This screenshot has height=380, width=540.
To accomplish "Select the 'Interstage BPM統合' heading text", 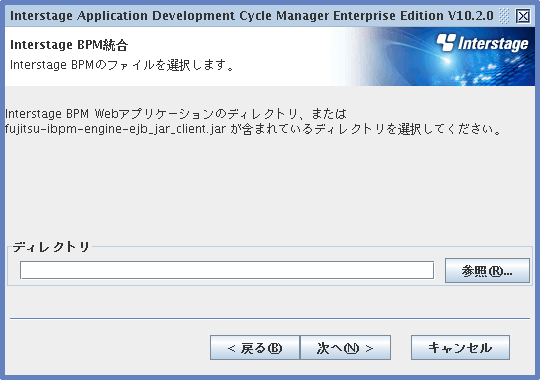I will 69,45.
